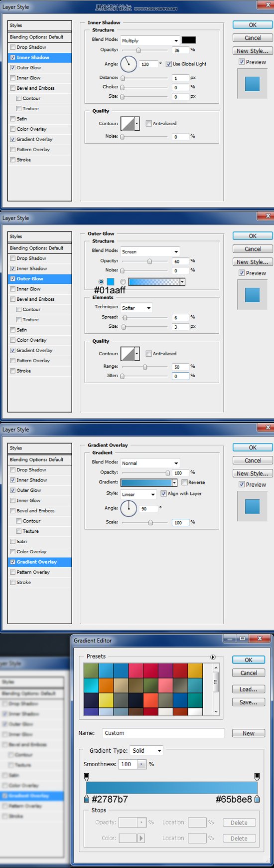This screenshot has width=274, height=868.
Task: Click OK in the Gradient Editor
Action: [x=248, y=659]
